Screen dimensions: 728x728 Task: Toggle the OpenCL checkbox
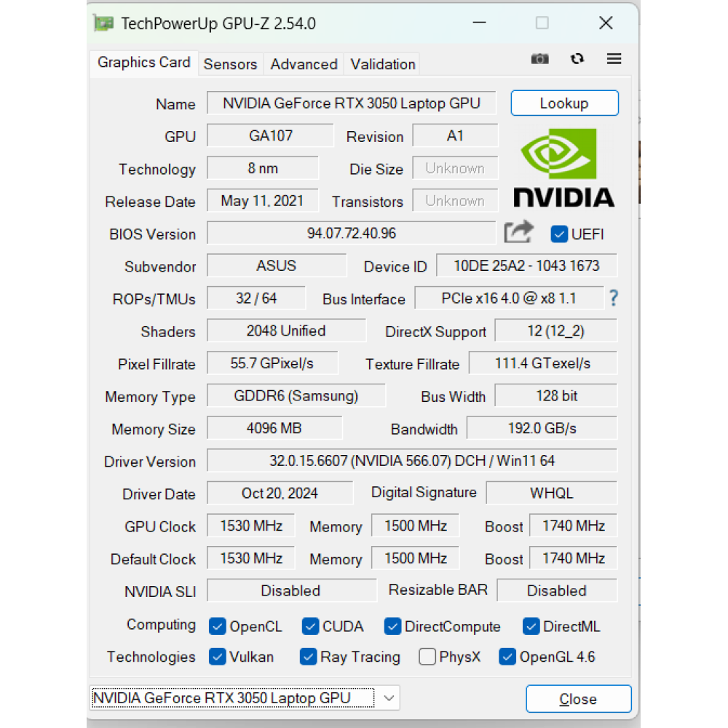[217, 626]
